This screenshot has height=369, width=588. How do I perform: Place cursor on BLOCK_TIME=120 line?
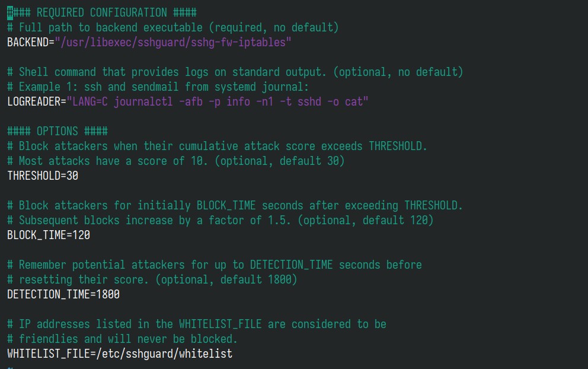pos(49,234)
